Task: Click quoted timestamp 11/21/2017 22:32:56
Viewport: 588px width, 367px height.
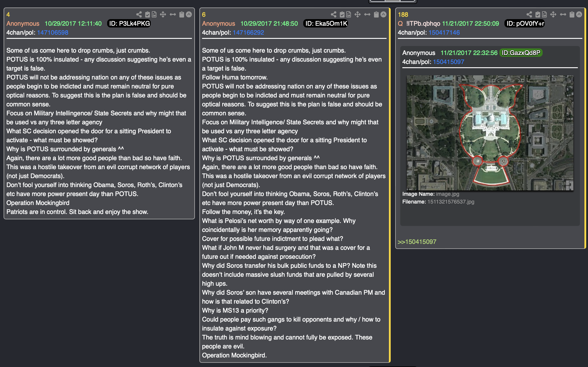Action: click(469, 53)
